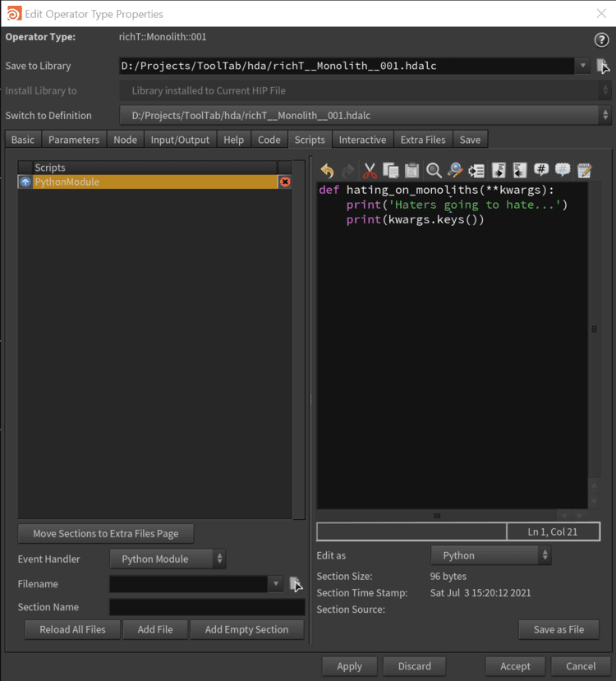Screen dimensions: 616x681
Task: Click the paste clipboard icon
Action: [412, 170]
